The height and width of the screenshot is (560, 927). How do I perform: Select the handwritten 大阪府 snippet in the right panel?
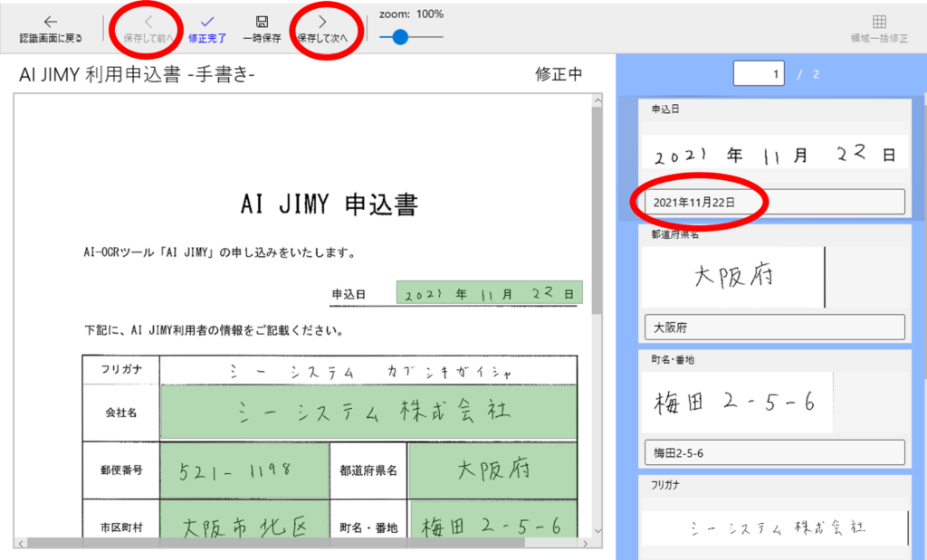[733, 277]
